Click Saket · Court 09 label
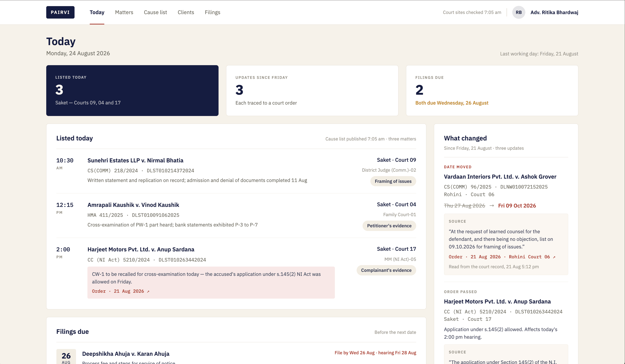Image resolution: width=625 pixels, height=364 pixels. pos(396,160)
